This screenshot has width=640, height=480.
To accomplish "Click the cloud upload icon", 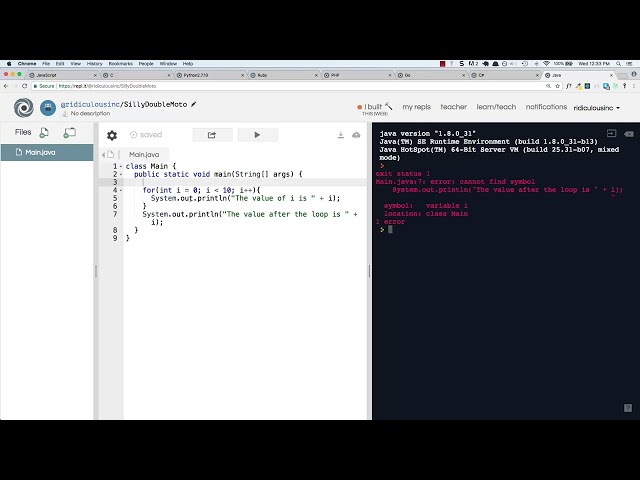I will [356, 135].
